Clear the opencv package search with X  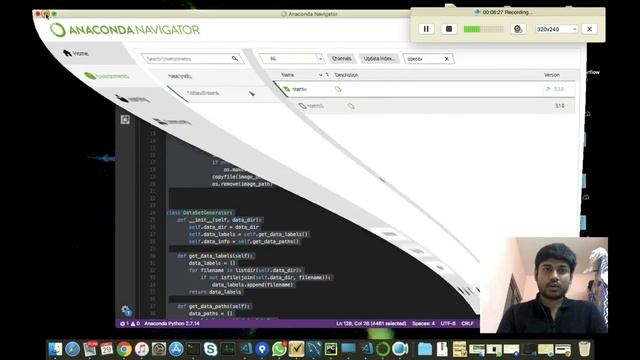447,59
